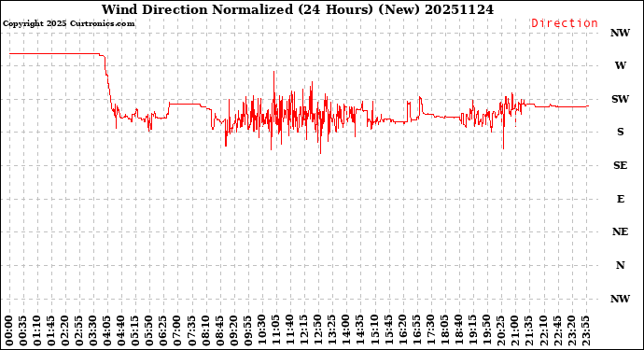Click the '19:50' time axis label
The width and height of the screenshot is (644, 350).
click(486, 331)
